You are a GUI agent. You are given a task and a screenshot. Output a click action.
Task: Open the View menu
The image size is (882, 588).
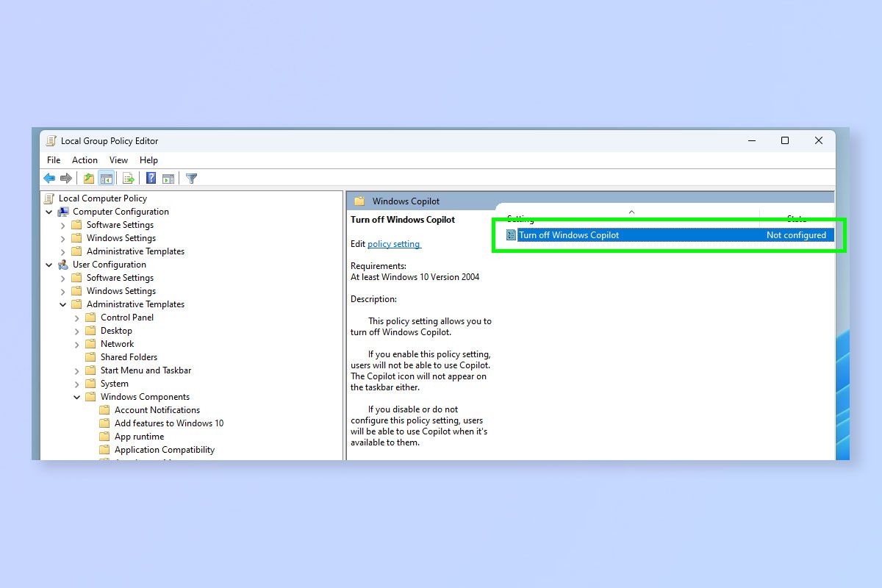coord(118,159)
